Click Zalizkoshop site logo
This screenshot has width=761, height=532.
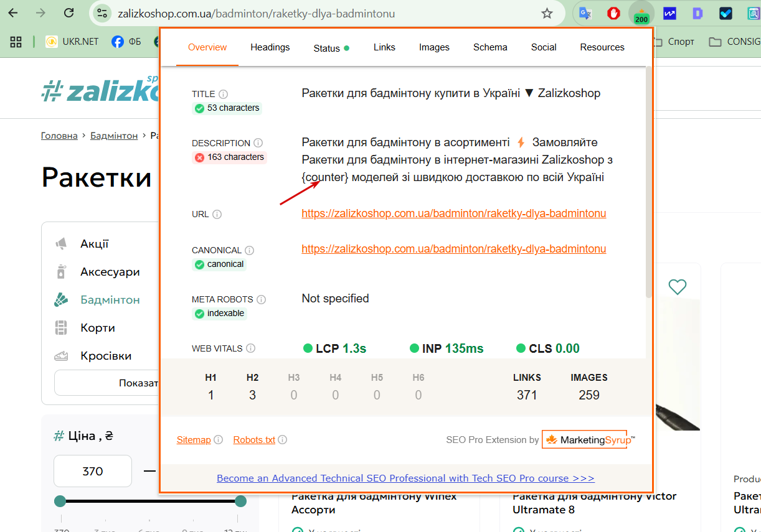click(x=100, y=90)
